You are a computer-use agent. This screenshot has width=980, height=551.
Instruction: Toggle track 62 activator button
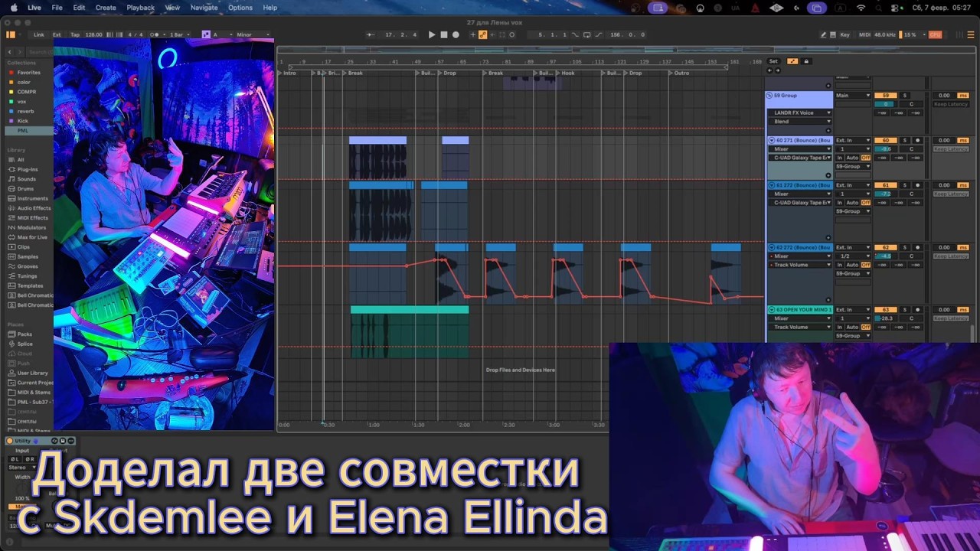(886, 247)
